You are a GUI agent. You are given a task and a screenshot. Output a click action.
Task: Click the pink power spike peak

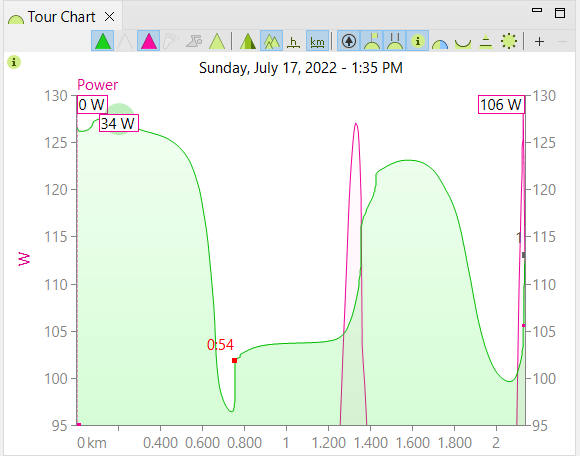(x=356, y=125)
